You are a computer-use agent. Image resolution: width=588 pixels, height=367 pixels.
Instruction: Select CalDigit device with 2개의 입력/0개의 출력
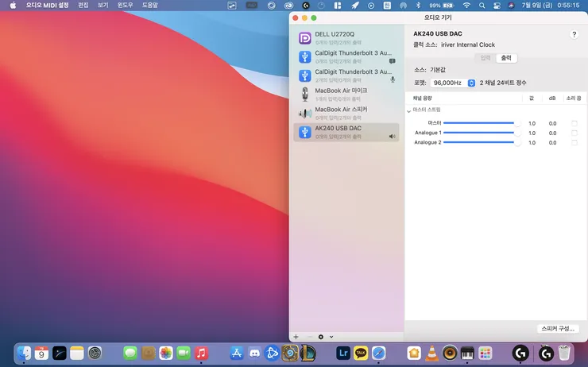pyautogui.click(x=346, y=75)
